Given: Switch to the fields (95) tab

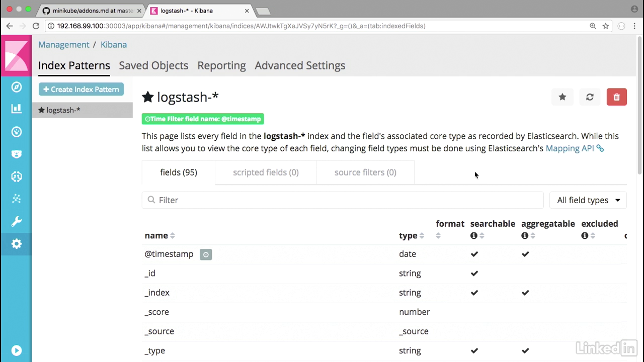Looking at the screenshot, I should (x=179, y=172).
